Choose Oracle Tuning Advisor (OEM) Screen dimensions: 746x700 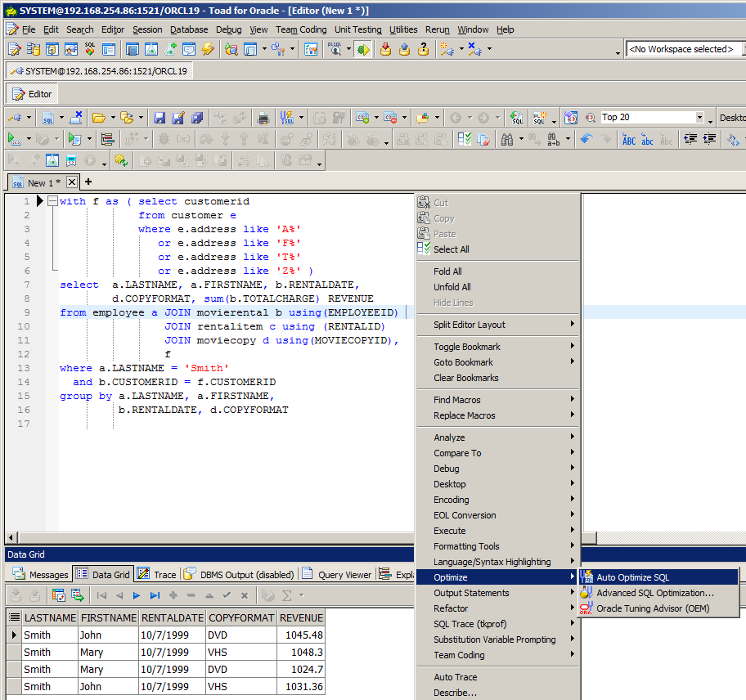click(658, 608)
